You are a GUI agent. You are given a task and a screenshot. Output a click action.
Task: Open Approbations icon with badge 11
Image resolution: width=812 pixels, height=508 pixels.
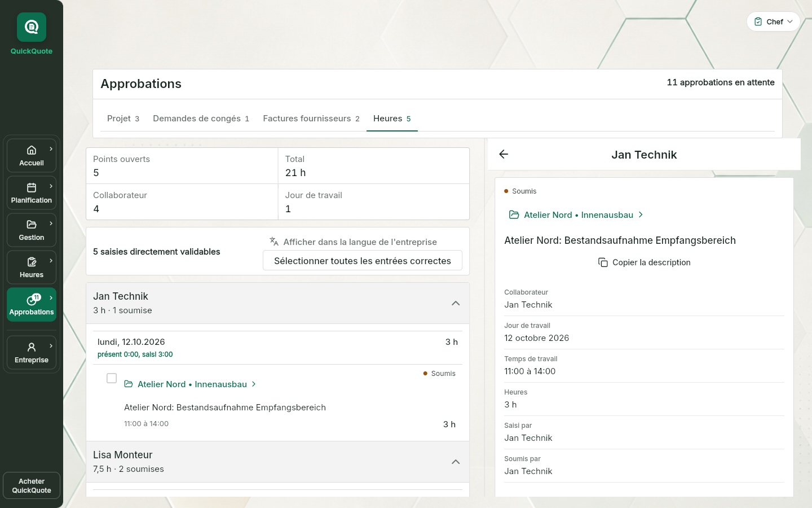coord(34,299)
